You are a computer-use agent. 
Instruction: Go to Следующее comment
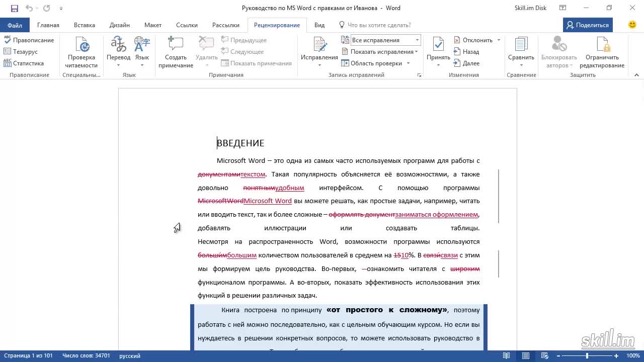click(x=243, y=52)
